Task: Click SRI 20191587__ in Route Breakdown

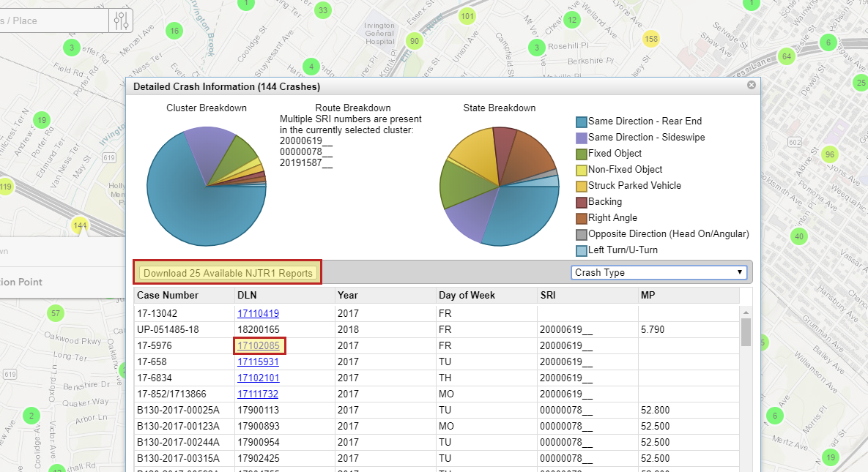Action: (306, 162)
